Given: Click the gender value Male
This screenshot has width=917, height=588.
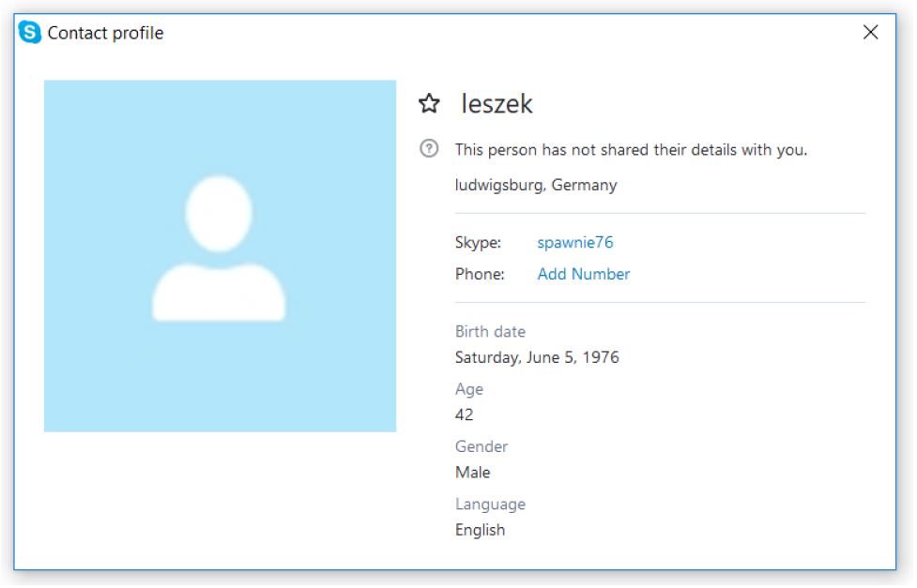Looking at the screenshot, I should pos(472,472).
